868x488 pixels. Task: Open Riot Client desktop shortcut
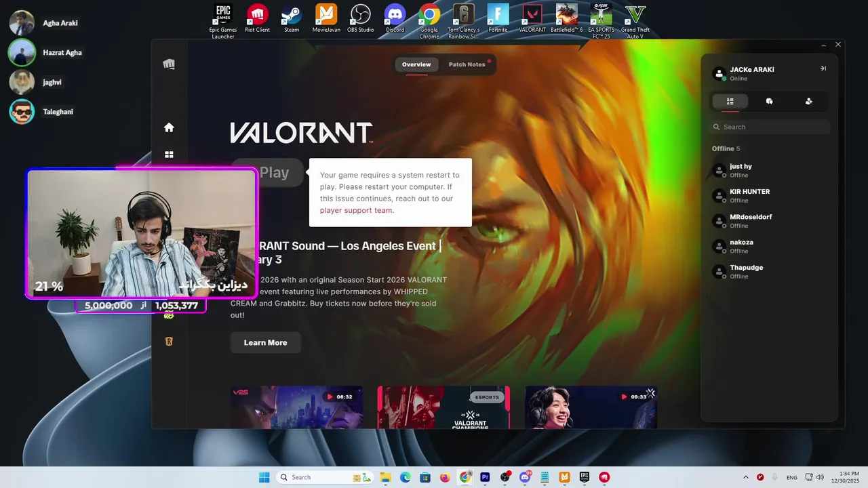pyautogui.click(x=257, y=18)
